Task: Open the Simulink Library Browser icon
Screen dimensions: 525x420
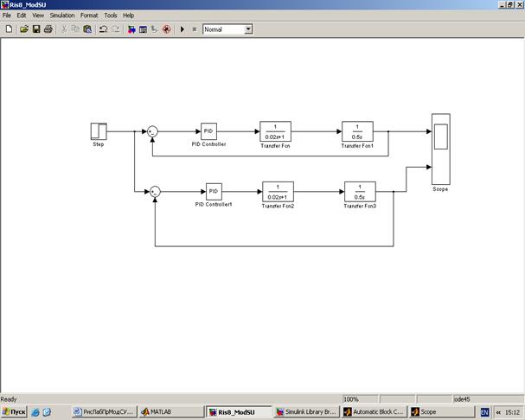Action: tap(131, 29)
